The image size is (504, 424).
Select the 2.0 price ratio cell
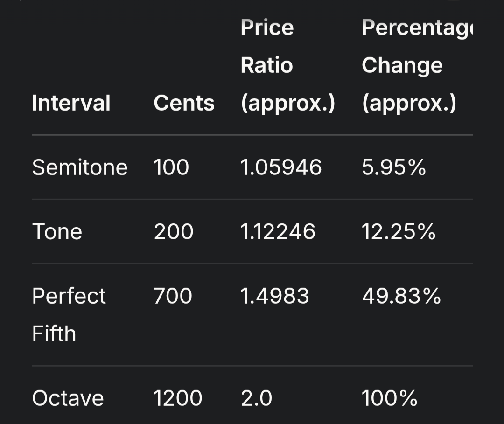[256, 398]
